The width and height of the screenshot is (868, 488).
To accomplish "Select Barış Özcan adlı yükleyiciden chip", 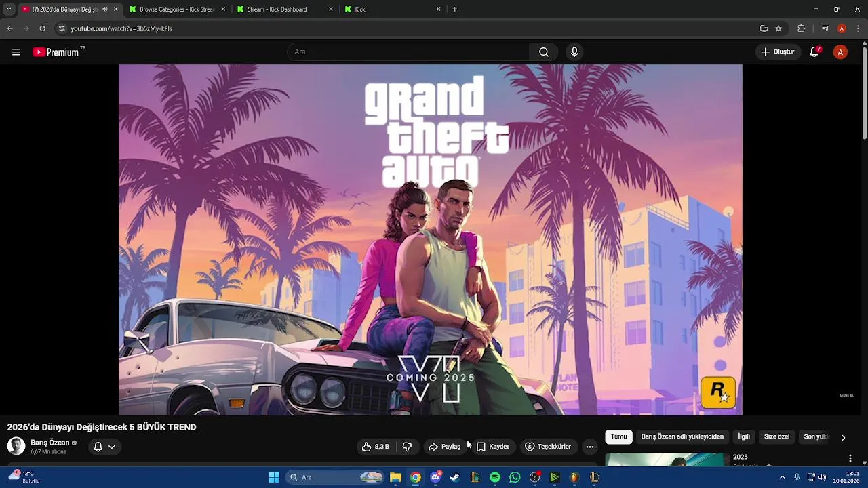I will point(682,437).
